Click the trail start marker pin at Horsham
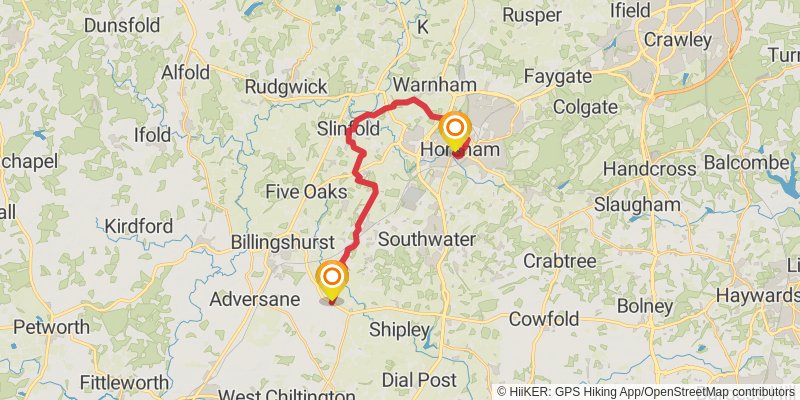Screen dimensions: 800x400 [455, 130]
